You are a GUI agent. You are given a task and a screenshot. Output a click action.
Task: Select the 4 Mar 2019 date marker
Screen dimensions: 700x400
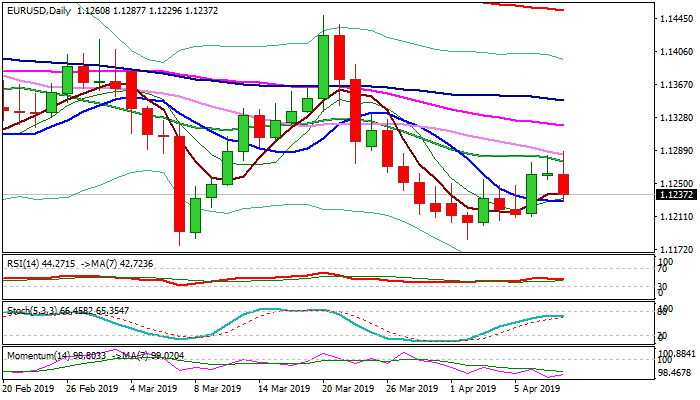tap(147, 389)
